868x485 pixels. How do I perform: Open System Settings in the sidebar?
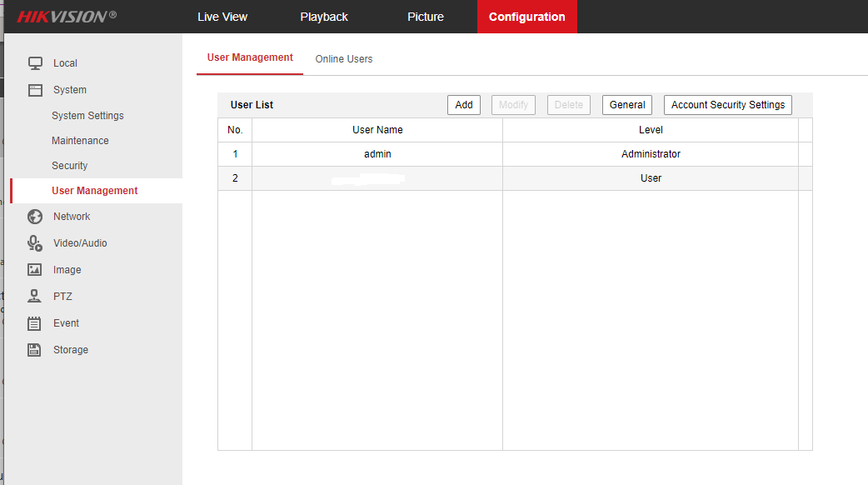87,116
